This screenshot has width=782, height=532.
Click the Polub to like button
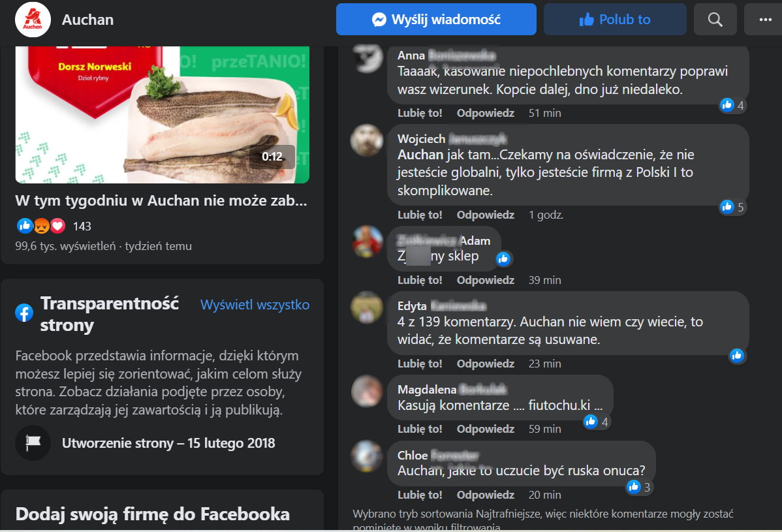[x=615, y=20]
